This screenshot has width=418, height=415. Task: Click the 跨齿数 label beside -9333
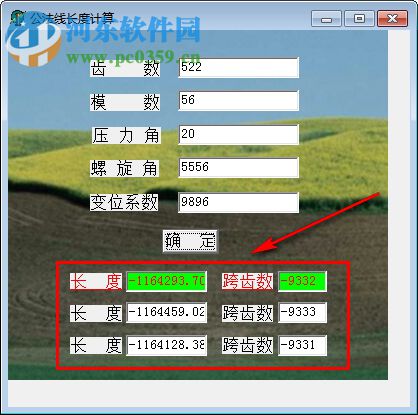[x=247, y=313]
